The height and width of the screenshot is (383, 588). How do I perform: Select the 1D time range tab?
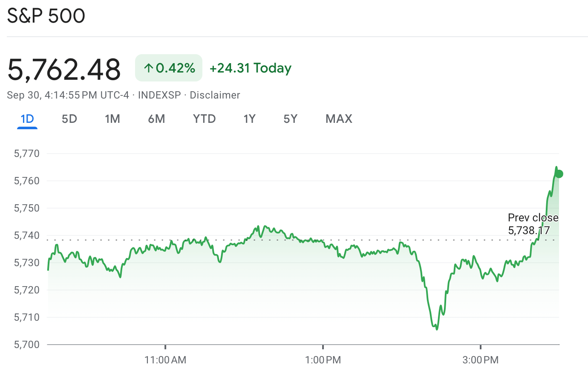(x=27, y=119)
